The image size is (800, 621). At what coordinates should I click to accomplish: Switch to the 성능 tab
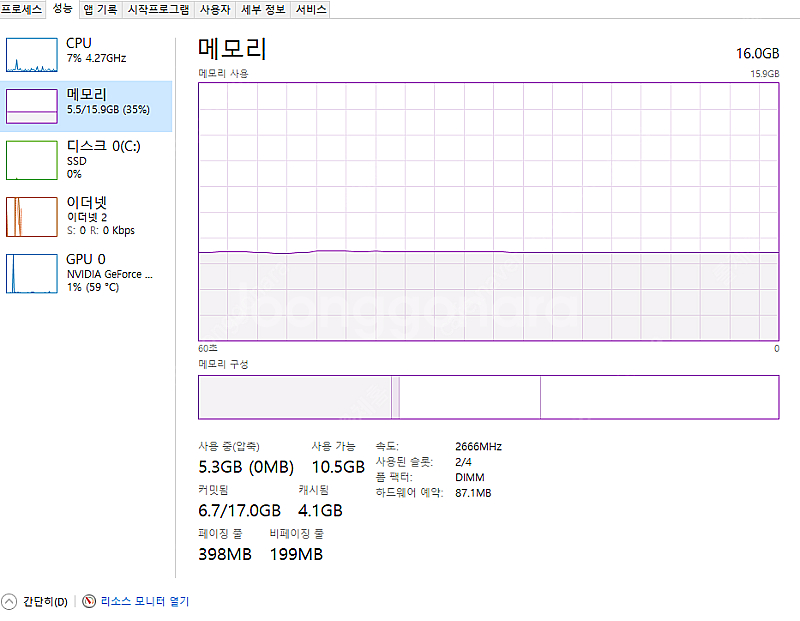[62, 9]
